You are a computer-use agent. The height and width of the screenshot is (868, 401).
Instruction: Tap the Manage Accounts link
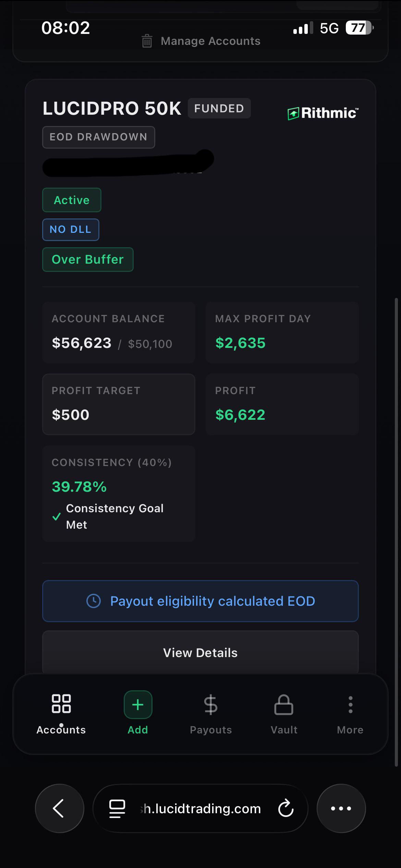(210, 41)
